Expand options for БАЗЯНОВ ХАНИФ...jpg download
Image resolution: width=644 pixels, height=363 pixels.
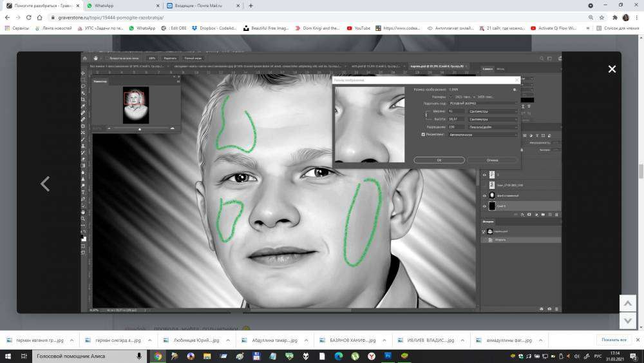click(x=384, y=340)
